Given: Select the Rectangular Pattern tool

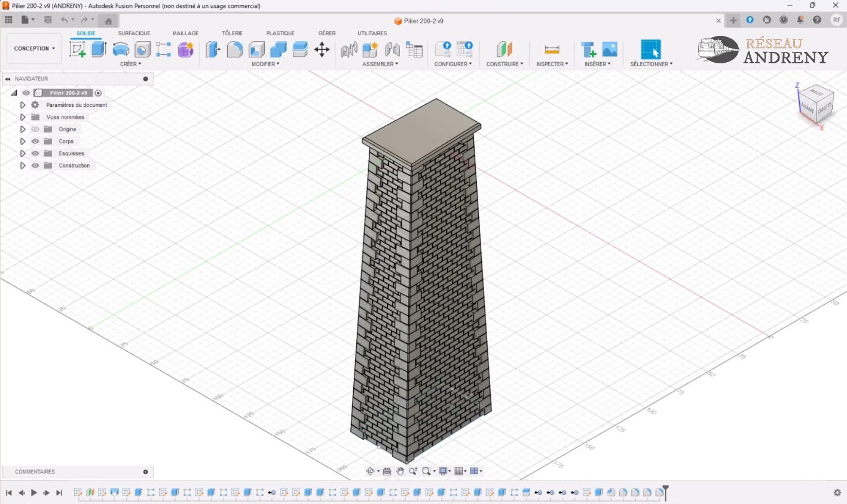Looking at the screenshot, I should click(x=164, y=49).
